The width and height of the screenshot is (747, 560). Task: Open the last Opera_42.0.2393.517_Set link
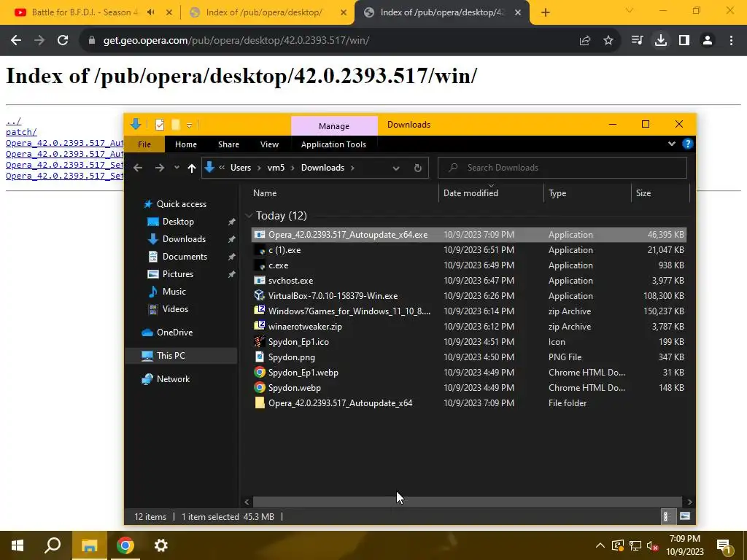64,176
